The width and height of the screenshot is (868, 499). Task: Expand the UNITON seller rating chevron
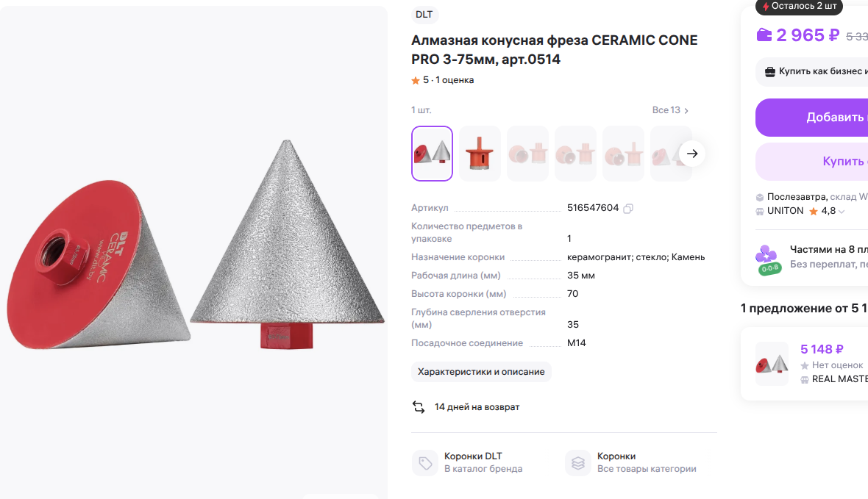(842, 212)
